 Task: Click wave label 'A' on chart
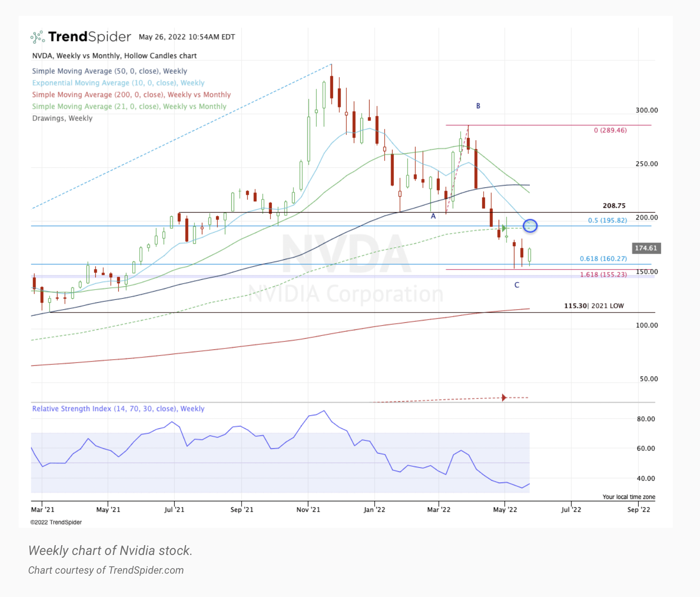(433, 216)
